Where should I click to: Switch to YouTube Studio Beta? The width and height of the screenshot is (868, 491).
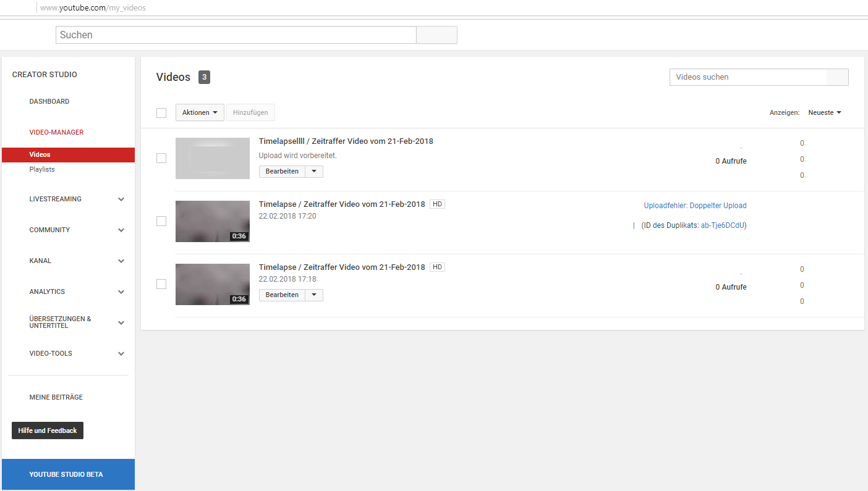pos(68,474)
